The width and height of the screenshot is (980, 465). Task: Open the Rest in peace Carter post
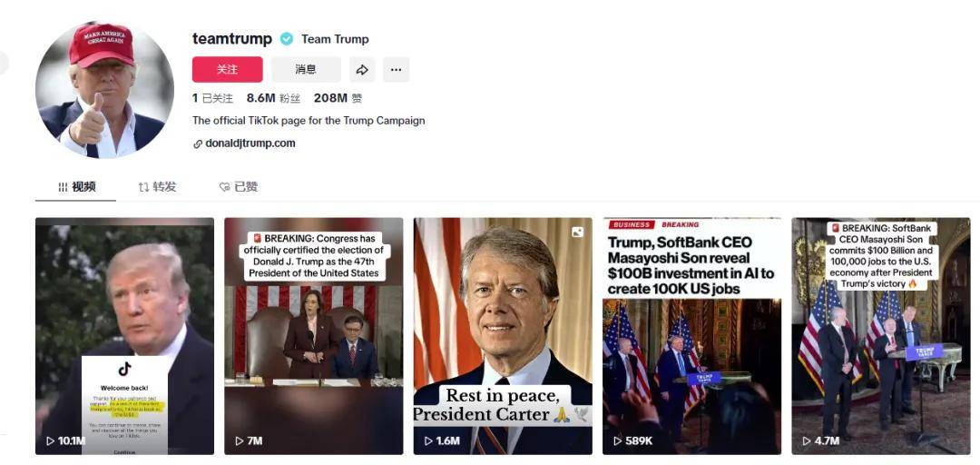tap(503, 336)
